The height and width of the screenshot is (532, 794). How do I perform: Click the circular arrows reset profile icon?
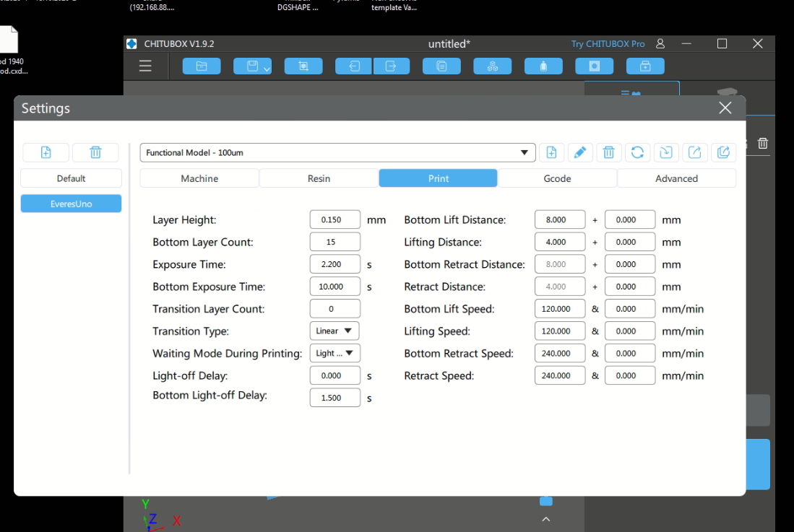pyautogui.click(x=637, y=152)
